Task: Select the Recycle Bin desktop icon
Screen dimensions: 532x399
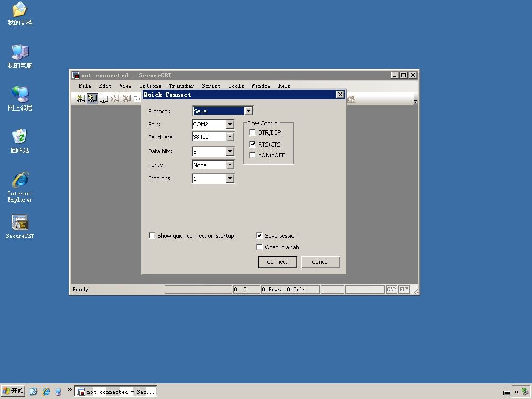Action: pyautogui.click(x=20, y=141)
